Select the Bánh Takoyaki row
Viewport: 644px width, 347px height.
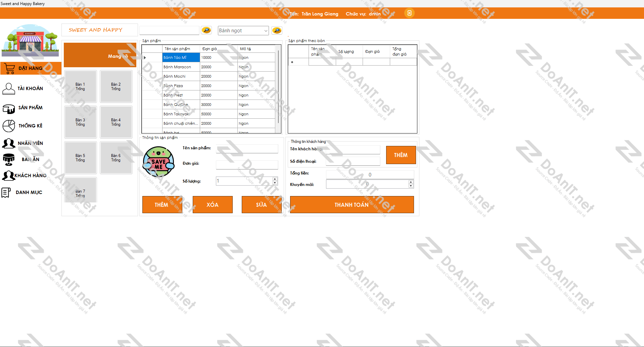[x=208, y=114]
